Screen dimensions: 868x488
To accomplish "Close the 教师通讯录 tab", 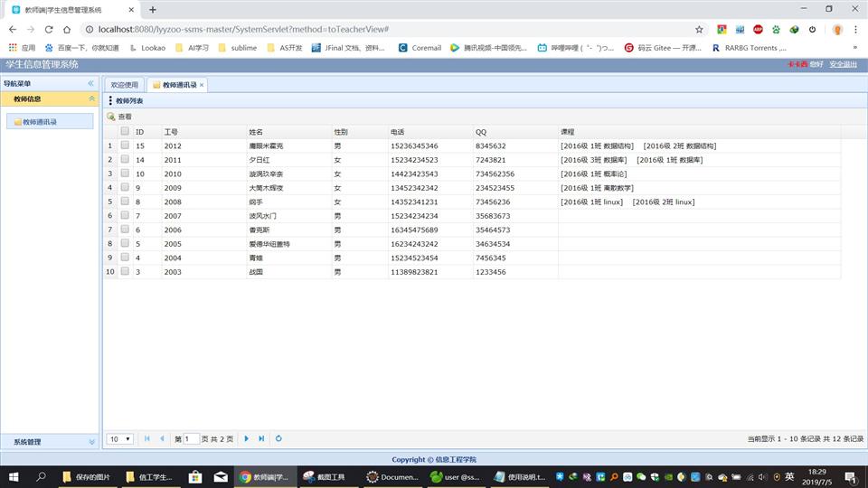I will click(202, 85).
